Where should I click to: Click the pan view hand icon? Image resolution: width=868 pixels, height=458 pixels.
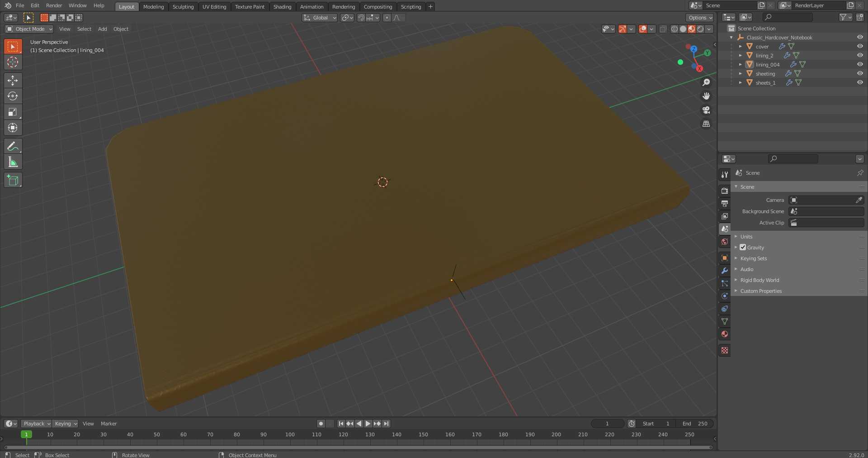tap(706, 96)
